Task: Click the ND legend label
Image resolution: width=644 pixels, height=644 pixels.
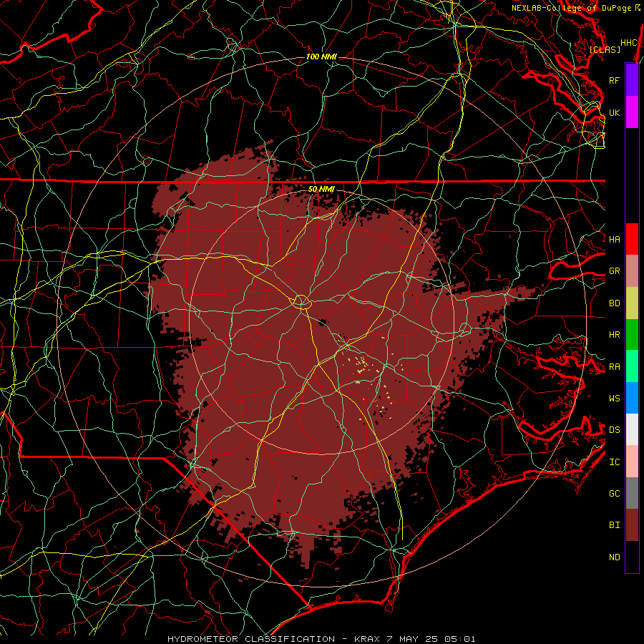Action: click(x=615, y=557)
